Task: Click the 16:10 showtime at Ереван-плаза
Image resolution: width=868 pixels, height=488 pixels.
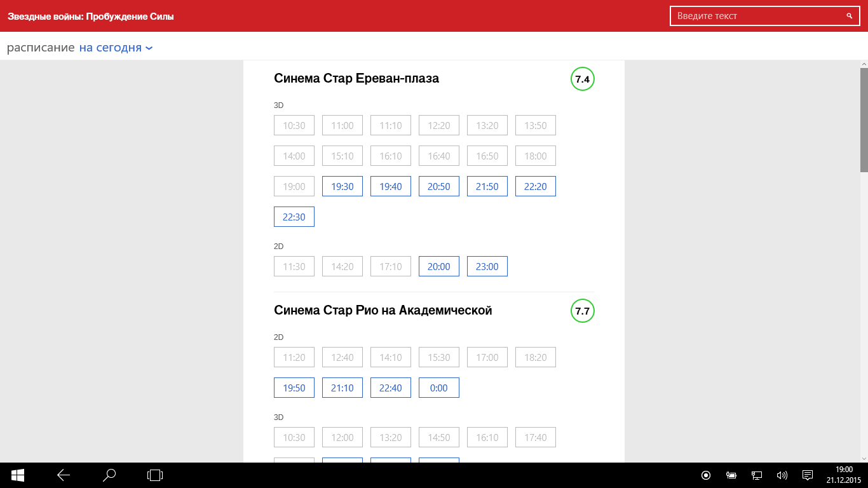Action: click(x=391, y=156)
